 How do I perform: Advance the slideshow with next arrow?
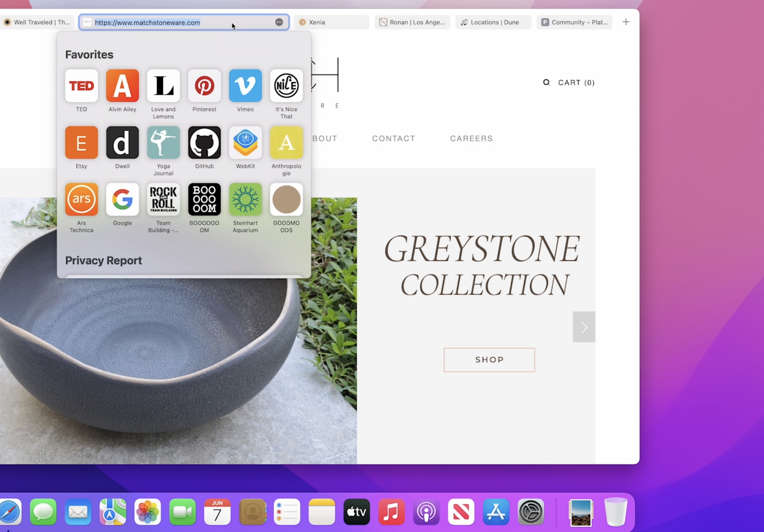point(584,327)
